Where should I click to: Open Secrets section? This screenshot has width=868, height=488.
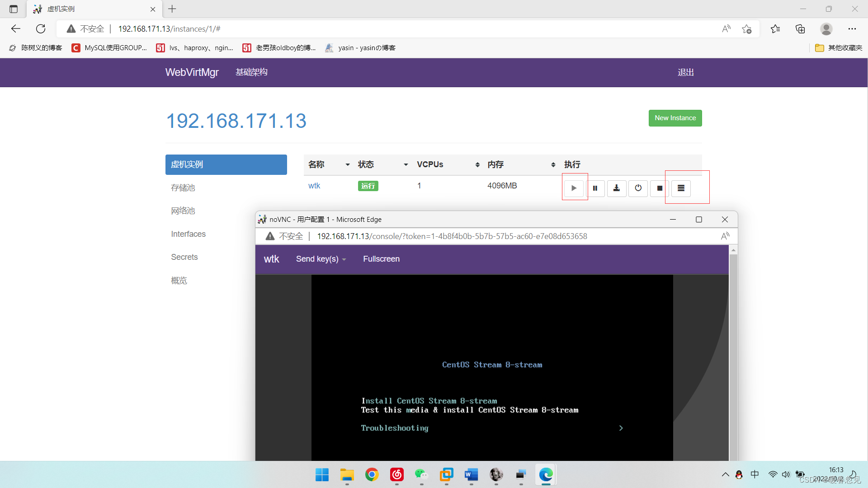coord(184,257)
